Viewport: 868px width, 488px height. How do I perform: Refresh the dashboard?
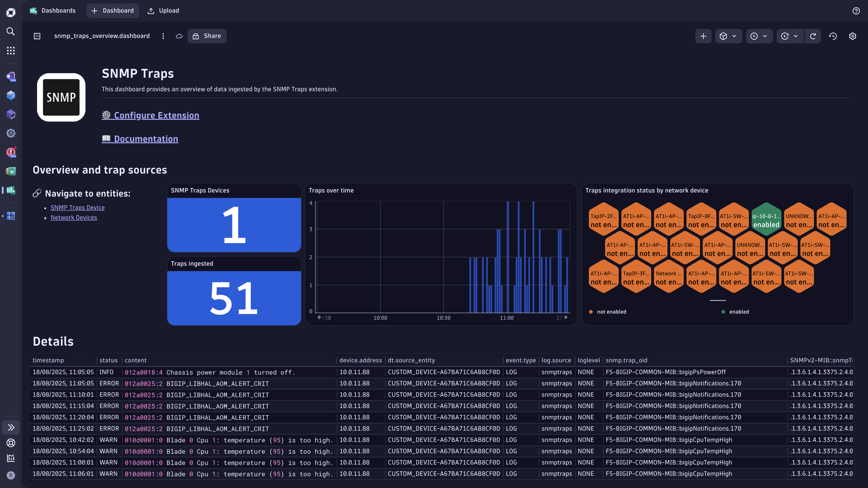click(813, 36)
